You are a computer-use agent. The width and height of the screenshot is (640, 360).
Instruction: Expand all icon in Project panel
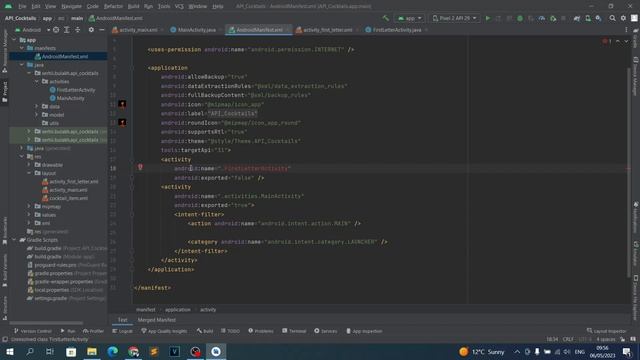click(67, 30)
